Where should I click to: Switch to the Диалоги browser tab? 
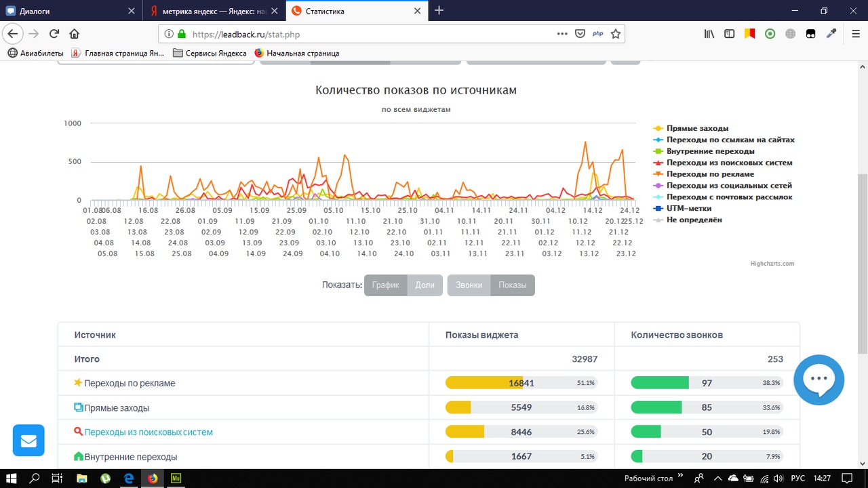(71, 11)
